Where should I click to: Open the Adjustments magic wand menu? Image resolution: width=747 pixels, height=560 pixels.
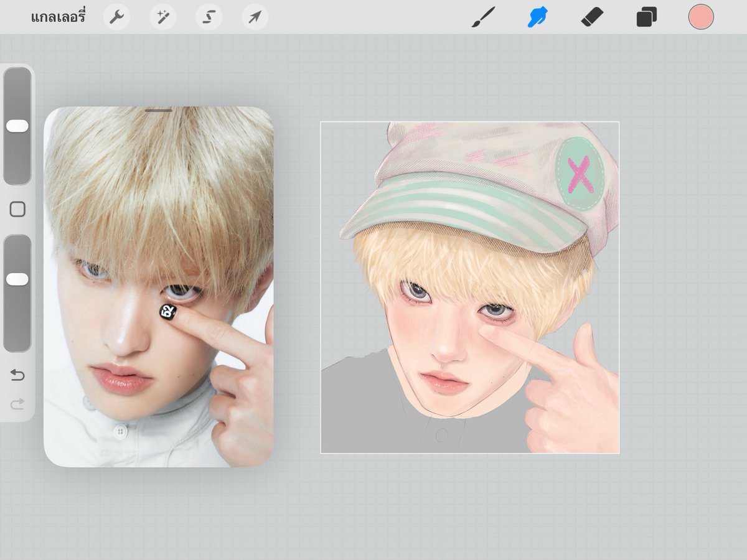[x=162, y=17]
